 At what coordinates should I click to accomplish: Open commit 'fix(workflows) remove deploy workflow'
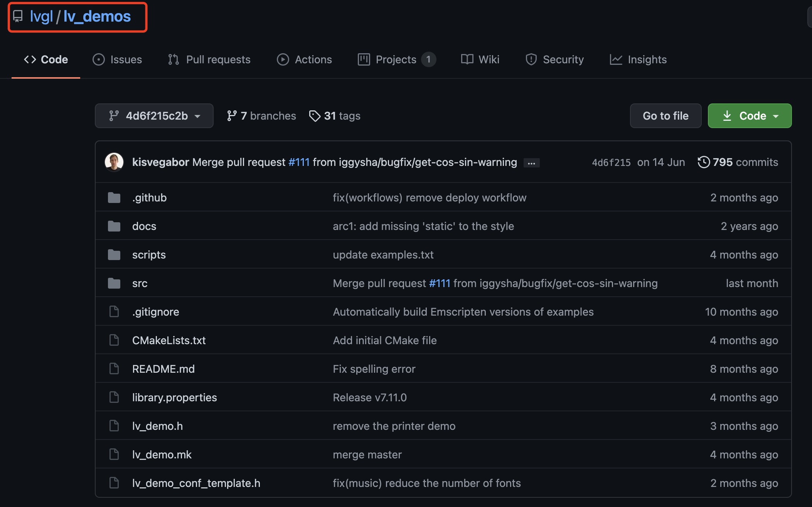pos(430,198)
